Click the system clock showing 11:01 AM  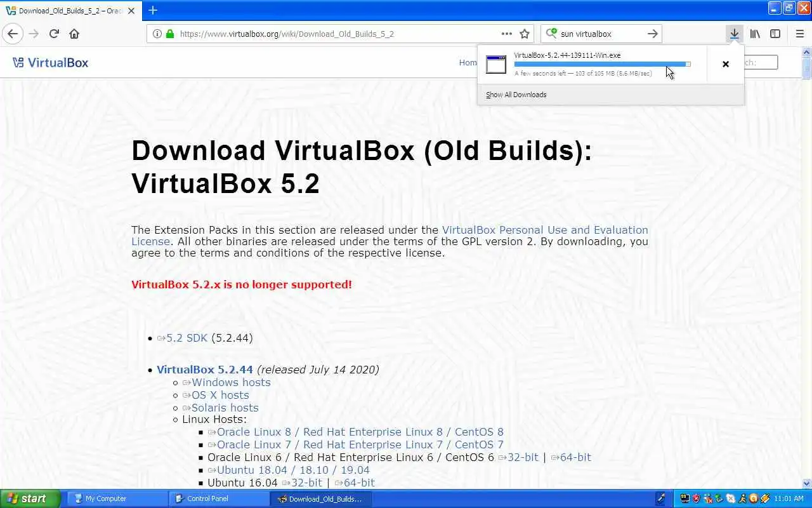pos(789,498)
